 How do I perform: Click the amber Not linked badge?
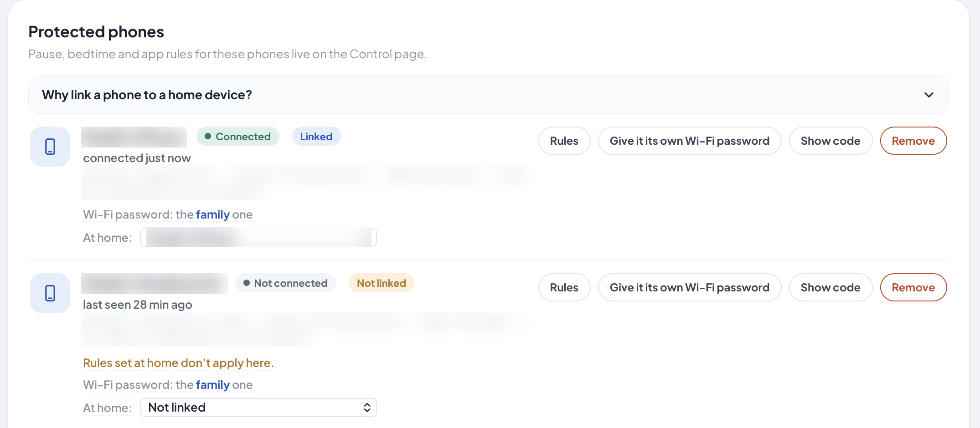click(x=381, y=283)
